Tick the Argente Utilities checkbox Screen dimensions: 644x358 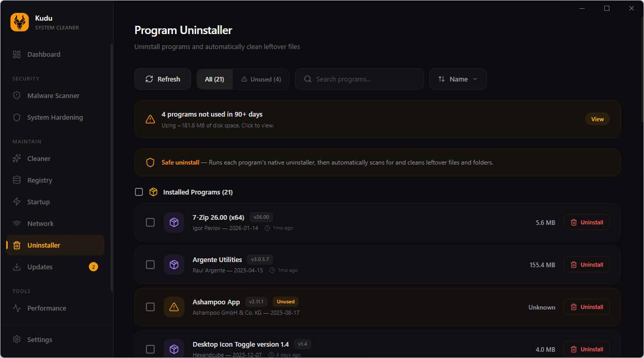click(150, 265)
